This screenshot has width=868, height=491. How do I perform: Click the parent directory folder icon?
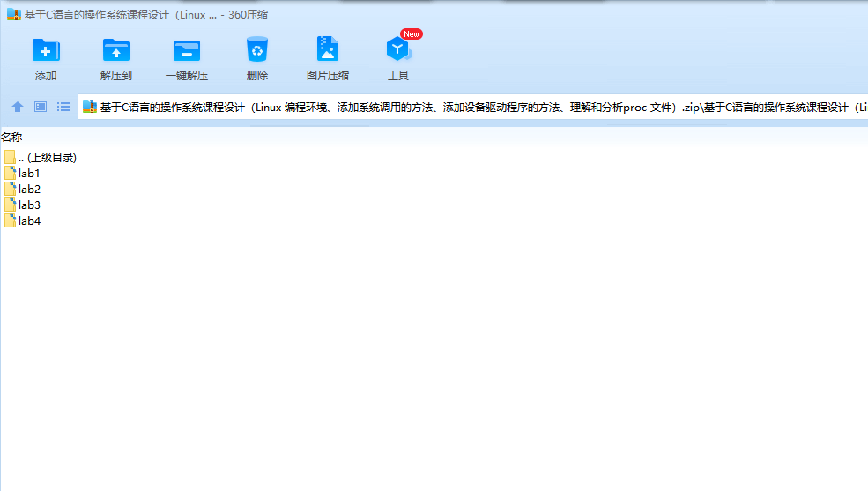[10, 157]
